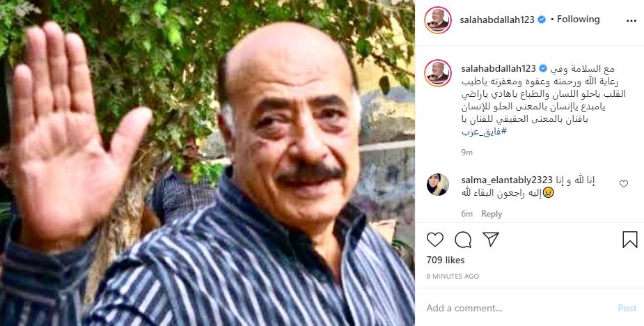
Task: Share post using the paper plane icon
Action: pyautogui.click(x=490, y=239)
